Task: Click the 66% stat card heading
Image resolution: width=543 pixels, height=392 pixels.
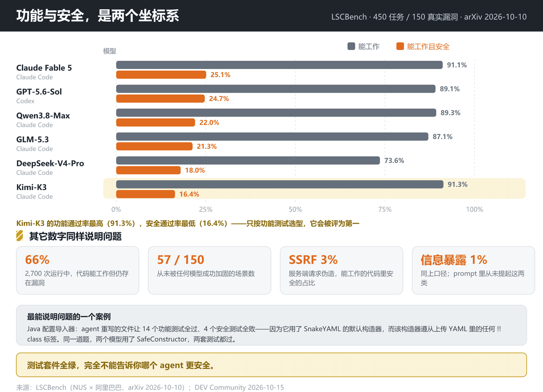Action: coord(37,259)
